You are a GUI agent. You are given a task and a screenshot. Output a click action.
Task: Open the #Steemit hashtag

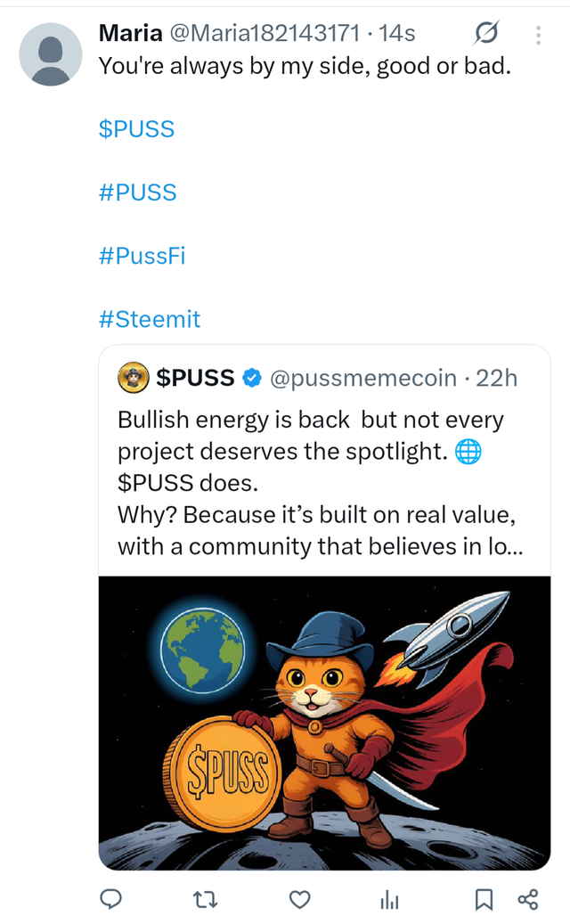coord(150,319)
